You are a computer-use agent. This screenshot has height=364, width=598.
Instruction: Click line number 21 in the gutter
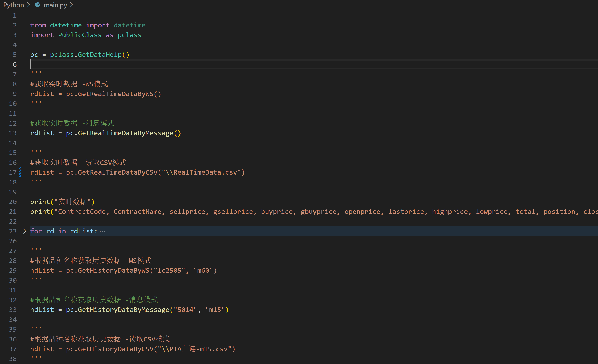click(x=13, y=212)
